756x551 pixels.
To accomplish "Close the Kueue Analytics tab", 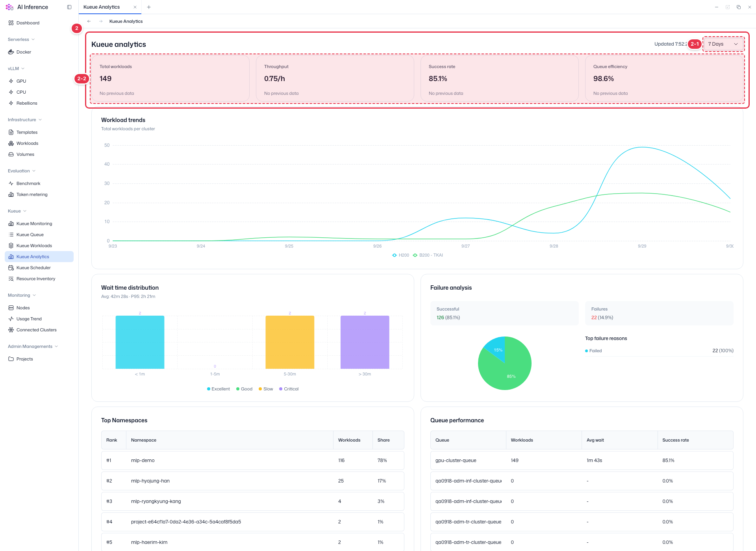I will pyautogui.click(x=135, y=7).
